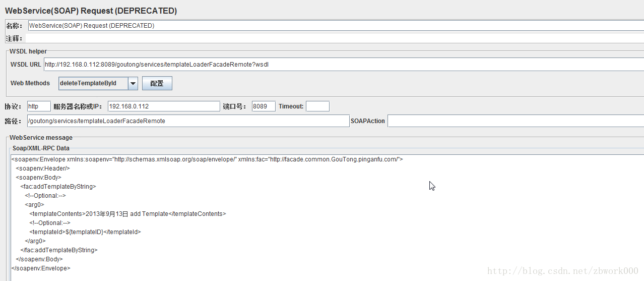Click the <soapenv:Header/> line
This screenshot has height=281, width=644.
click(43, 168)
